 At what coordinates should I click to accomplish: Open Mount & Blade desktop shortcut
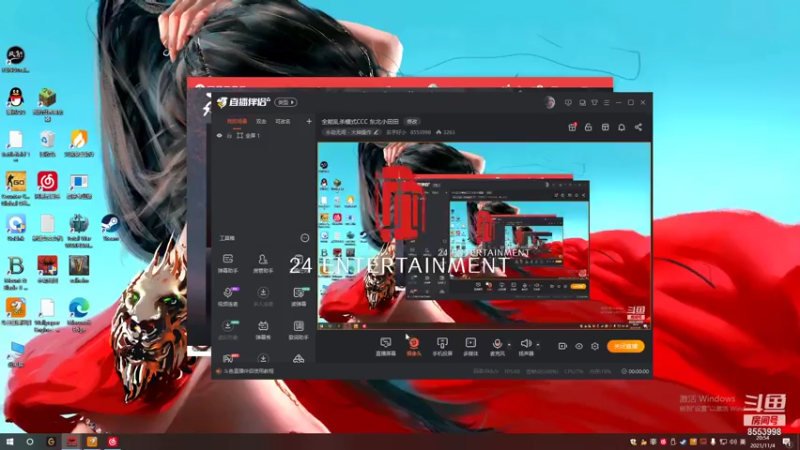[16, 273]
